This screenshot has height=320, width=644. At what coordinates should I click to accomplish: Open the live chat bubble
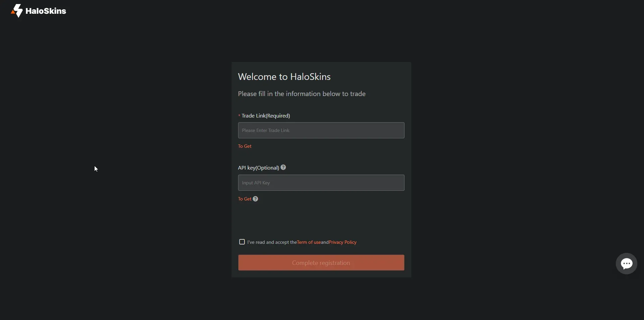pos(627,264)
